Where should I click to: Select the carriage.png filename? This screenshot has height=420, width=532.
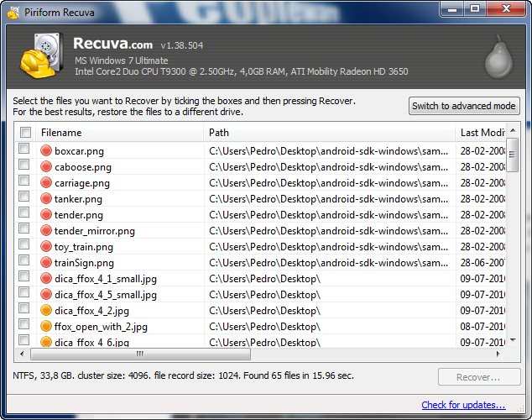coord(82,183)
